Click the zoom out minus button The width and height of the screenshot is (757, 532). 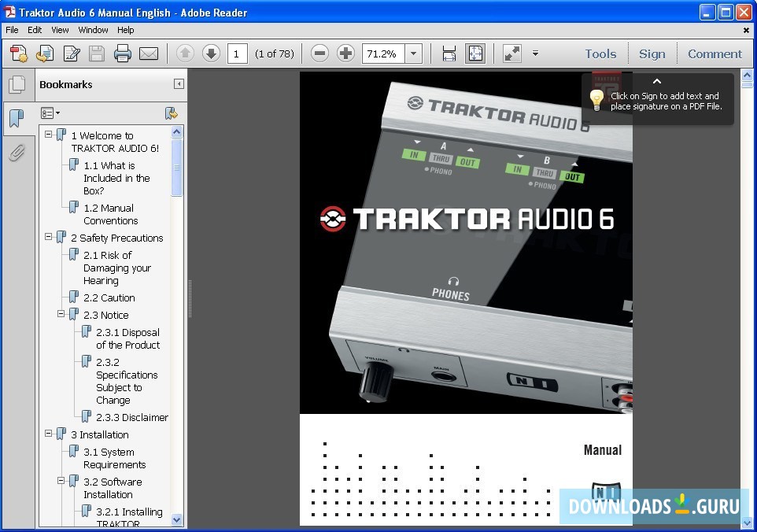pos(319,54)
